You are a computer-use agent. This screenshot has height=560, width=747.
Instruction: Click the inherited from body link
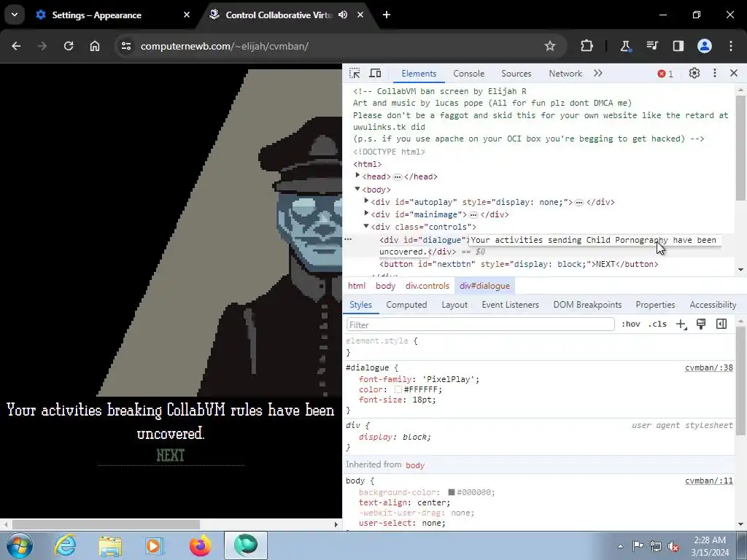415,465
